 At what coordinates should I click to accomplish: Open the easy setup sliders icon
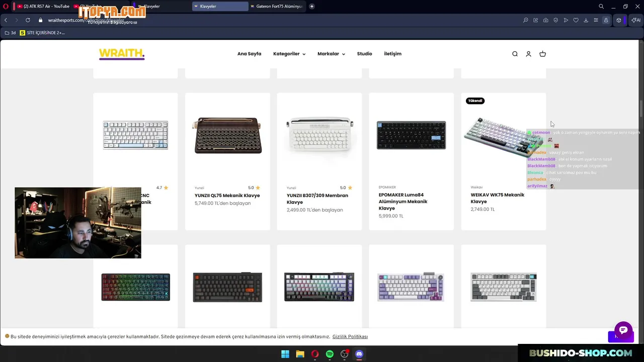click(x=596, y=20)
